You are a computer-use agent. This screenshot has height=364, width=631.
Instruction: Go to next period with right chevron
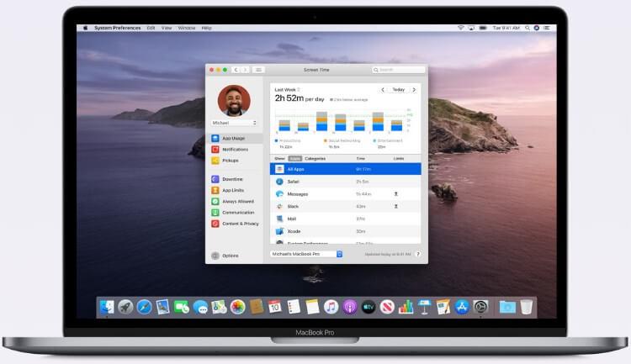pos(414,90)
